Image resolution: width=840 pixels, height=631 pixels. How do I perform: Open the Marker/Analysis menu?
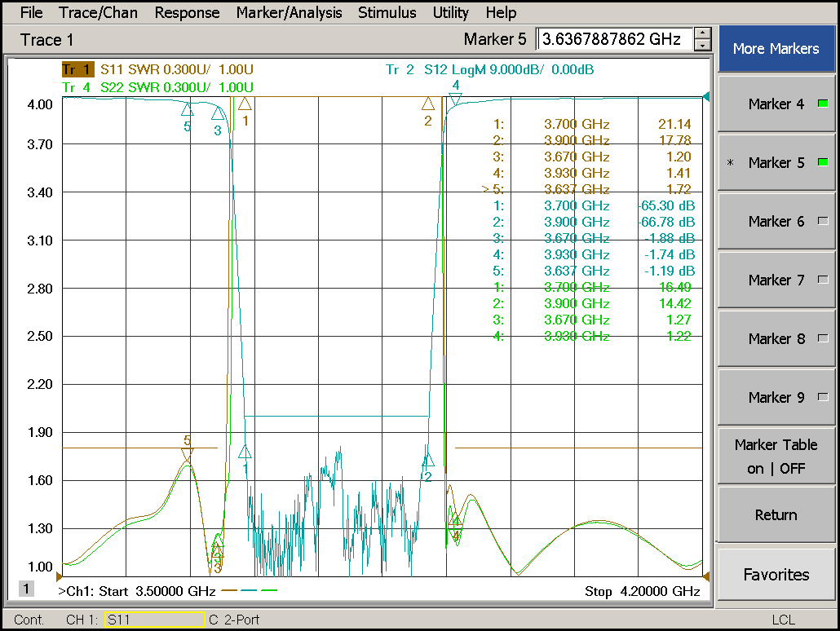point(289,12)
